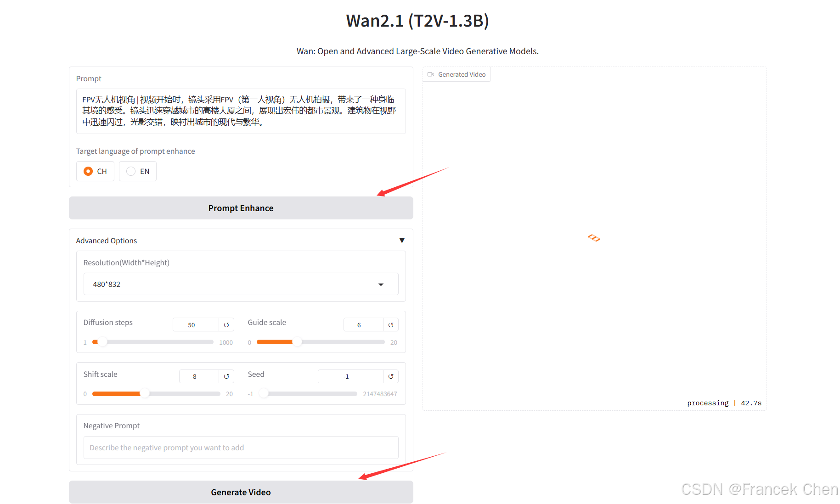840x504 pixels.
Task: Reset Shift scale value icon
Action: coord(226,376)
